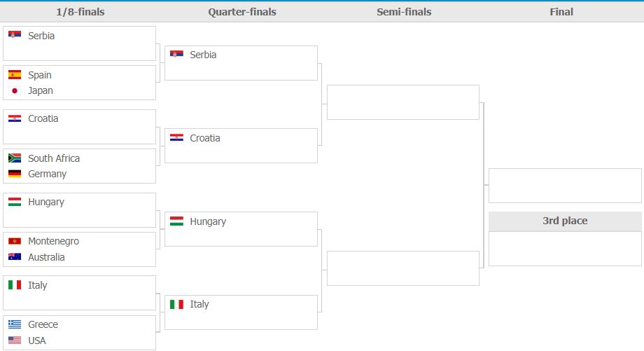Open Montenegro team link
The width and height of the screenshot is (644, 351).
pyautogui.click(x=53, y=241)
